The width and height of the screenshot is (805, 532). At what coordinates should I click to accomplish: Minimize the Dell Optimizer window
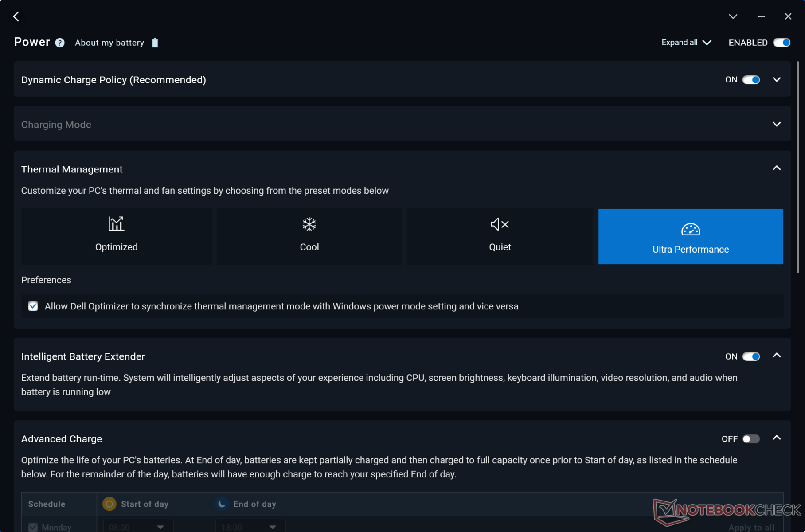click(x=761, y=16)
